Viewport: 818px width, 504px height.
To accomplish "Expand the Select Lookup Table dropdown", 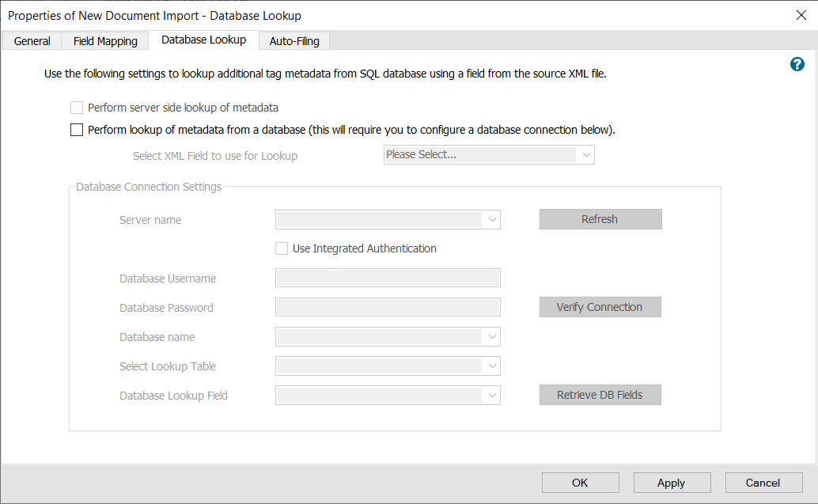I will coord(492,366).
